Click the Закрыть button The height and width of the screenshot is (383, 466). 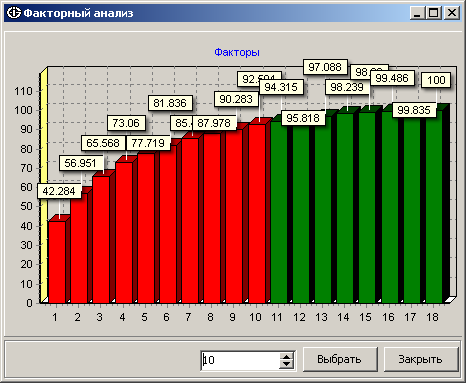coord(420,359)
